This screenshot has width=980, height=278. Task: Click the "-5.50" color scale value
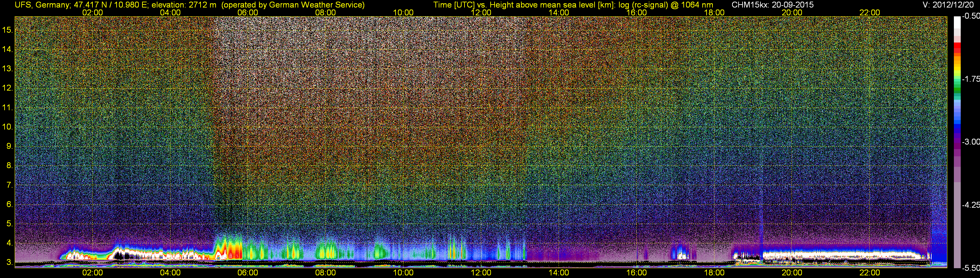click(971, 268)
